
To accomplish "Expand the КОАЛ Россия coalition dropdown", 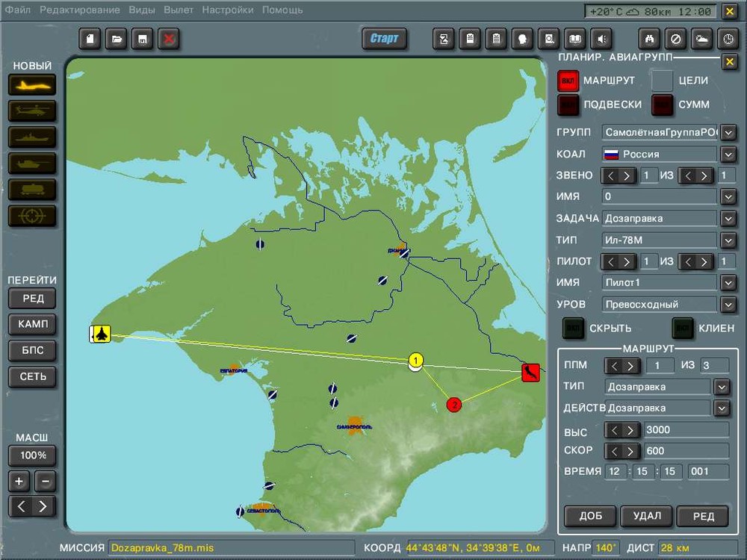I will pos(728,155).
